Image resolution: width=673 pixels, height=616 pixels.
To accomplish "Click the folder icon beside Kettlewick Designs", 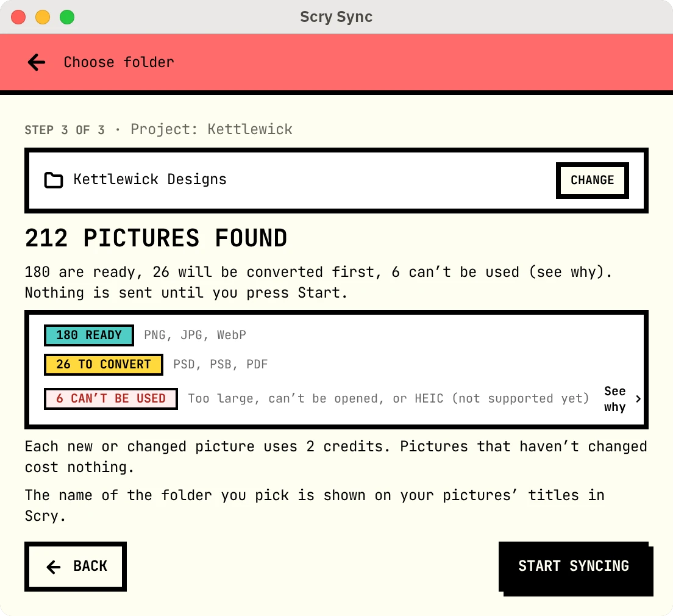I will [54, 180].
